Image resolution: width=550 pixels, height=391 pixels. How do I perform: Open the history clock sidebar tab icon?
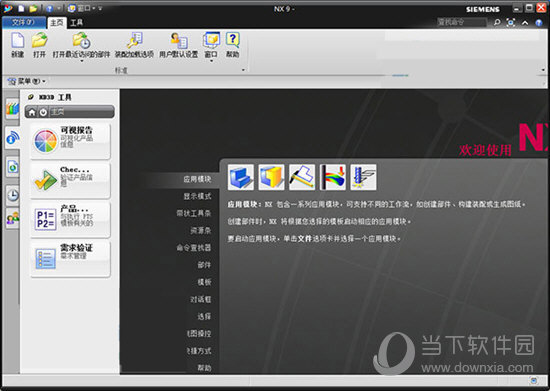(13, 195)
